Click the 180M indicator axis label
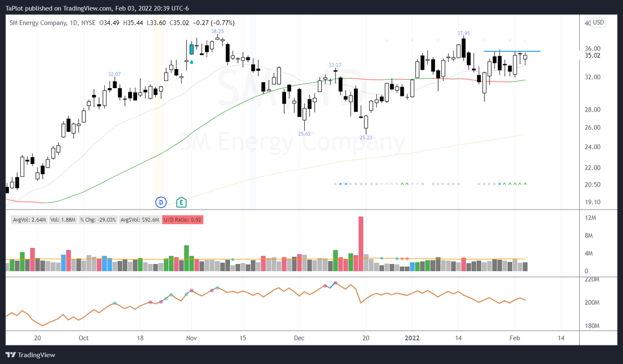 (x=592, y=326)
